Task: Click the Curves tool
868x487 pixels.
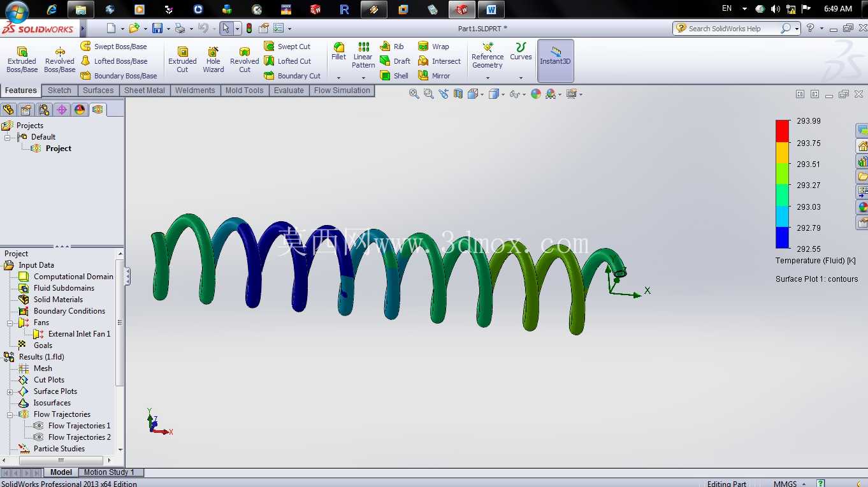Action: tap(521, 51)
